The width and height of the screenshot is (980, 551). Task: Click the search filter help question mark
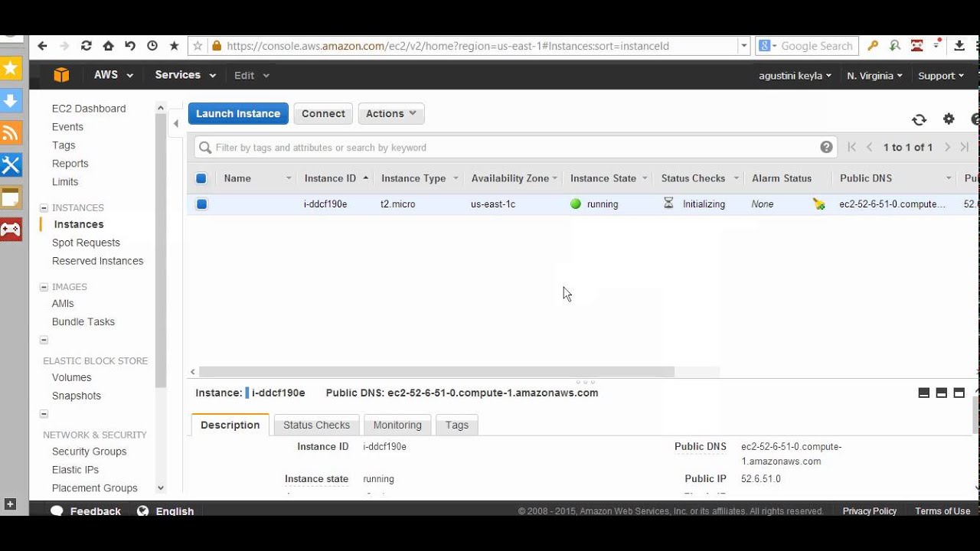[826, 147]
